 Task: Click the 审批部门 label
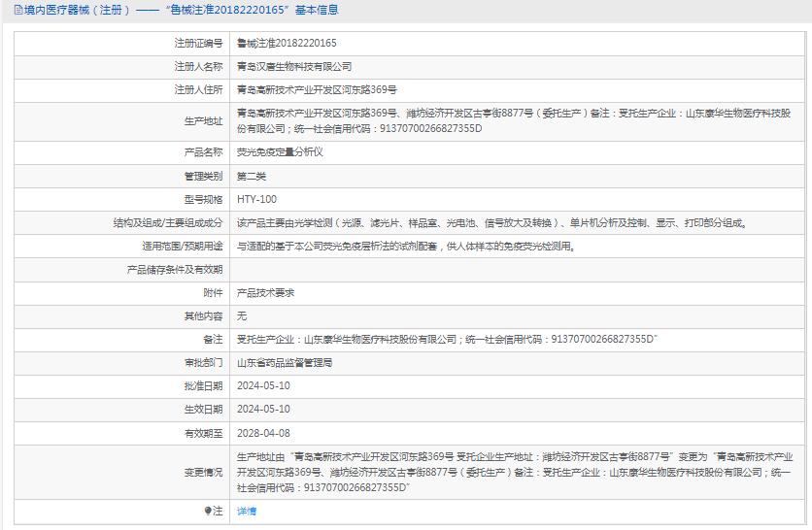coord(204,363)
